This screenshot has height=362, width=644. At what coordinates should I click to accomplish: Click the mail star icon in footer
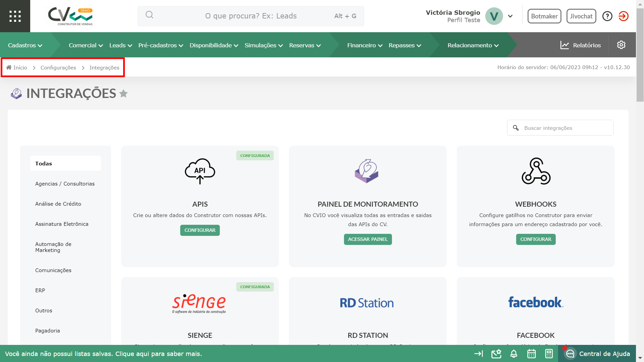[x=496, y=354]
